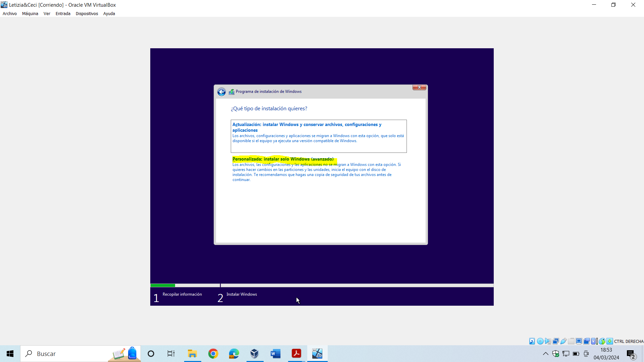Image resolution: width=644 pixels, height=362 pixels.
Task: Click the back arrow in Windows Setup
Action: pos(221,92)
